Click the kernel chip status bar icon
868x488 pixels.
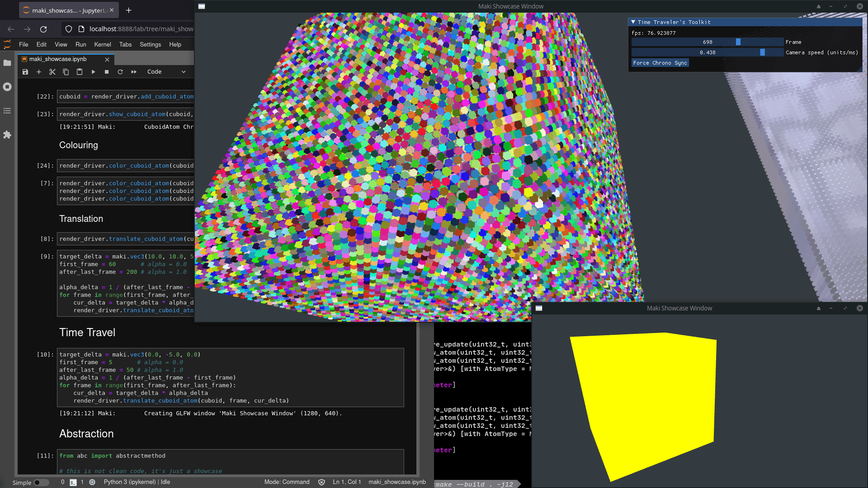click(x=92, y=483)
